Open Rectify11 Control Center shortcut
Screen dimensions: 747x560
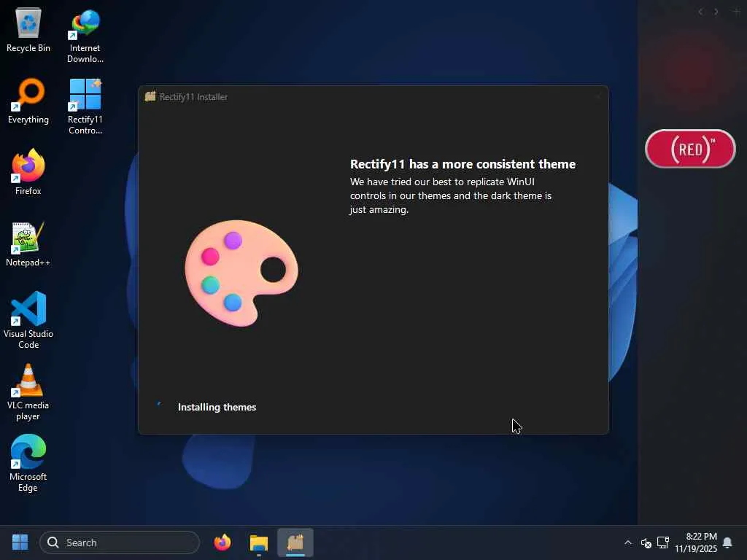(x=85, y=107)
